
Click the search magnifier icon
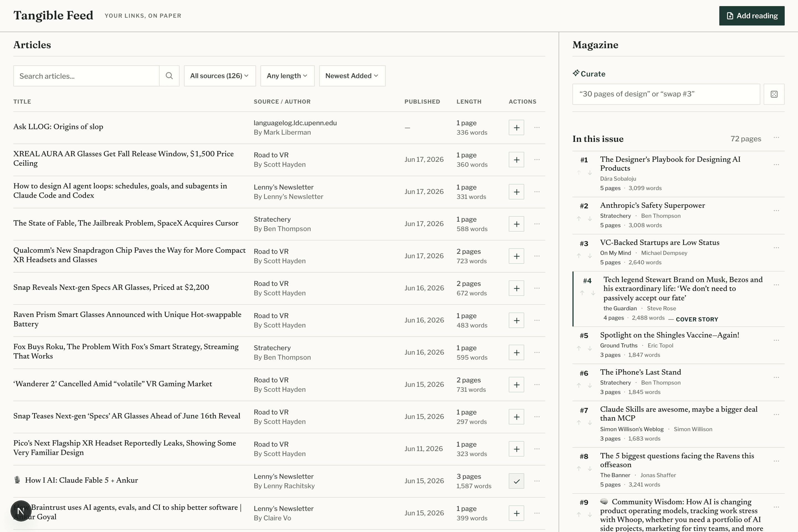[169, 76]
